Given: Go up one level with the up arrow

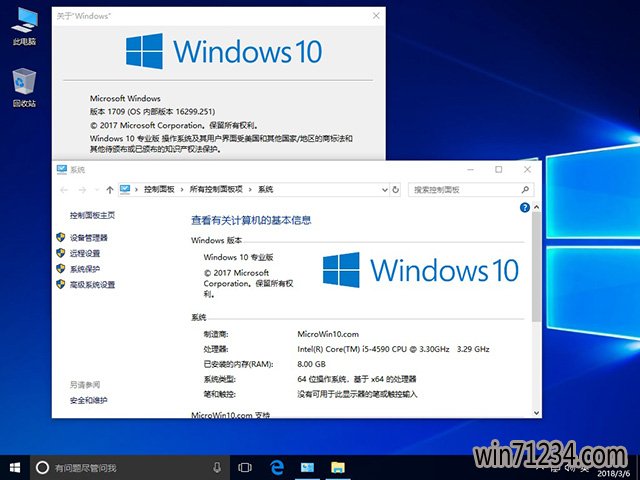Looking at the screenshot, I should pos(109,190).
